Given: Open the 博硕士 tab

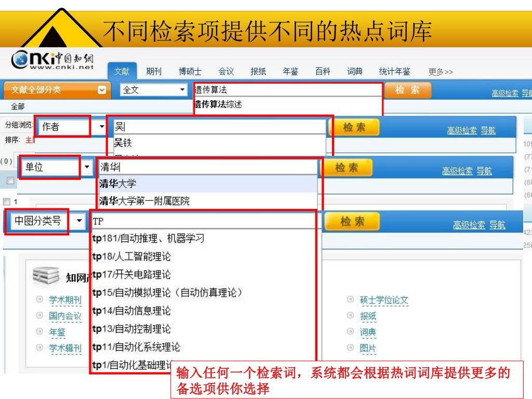Looking at the screenshot, I should pos(190,72).
